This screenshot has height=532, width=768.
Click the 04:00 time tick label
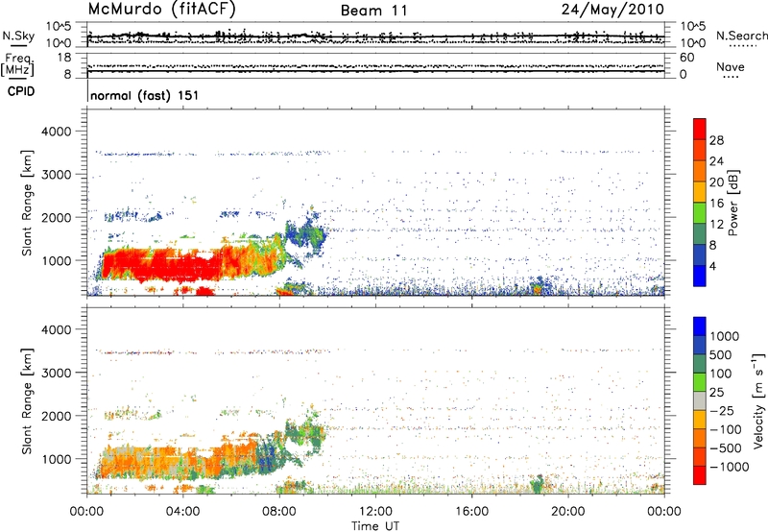tap(182, 512)
